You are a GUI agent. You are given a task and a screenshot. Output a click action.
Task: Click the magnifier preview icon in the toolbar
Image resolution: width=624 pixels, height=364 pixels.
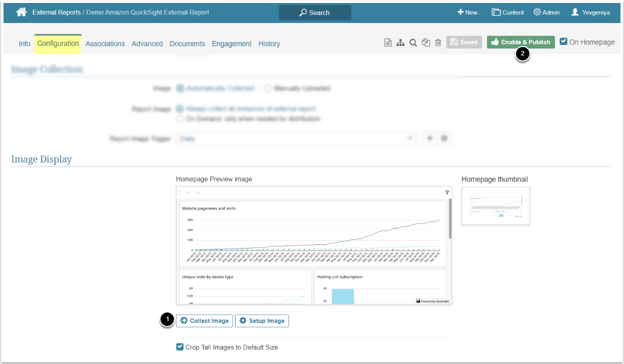(413, 43)
